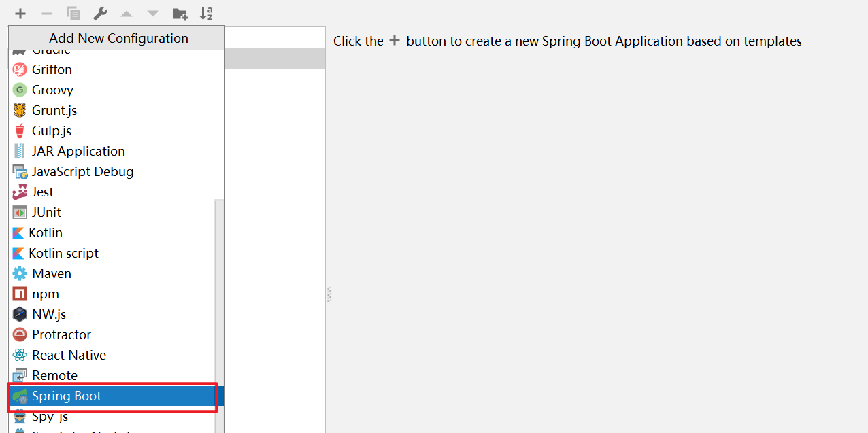868x433 pixels.
Task: Click the Sort Configurations alphabetically icon
Action: pyautogui.click(x=206, y=13)
